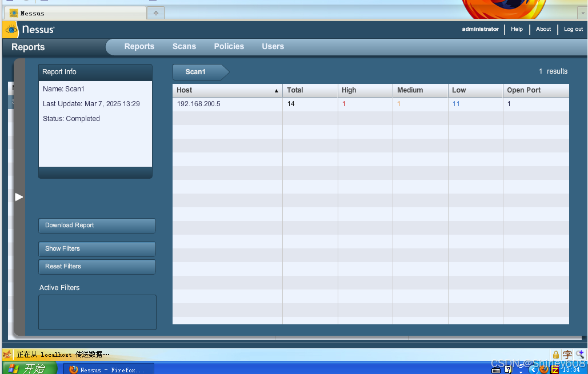Sort by the Low column header

[x=475, y=90]
